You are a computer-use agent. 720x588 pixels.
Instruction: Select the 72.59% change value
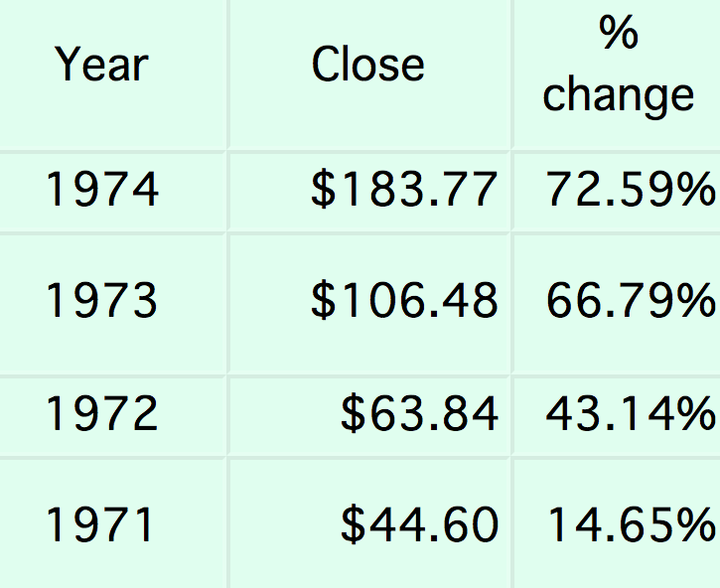click(630, 190)
